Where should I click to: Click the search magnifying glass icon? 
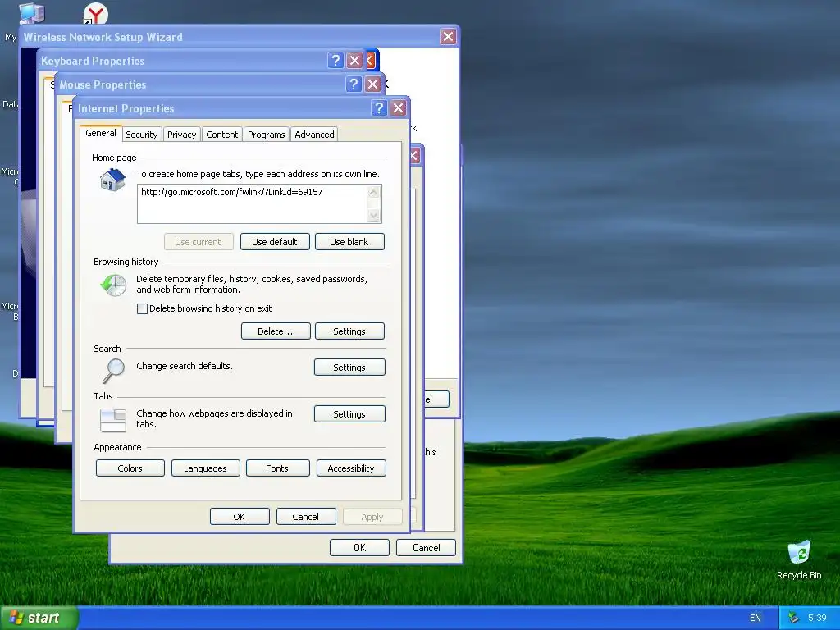[113, 371]
